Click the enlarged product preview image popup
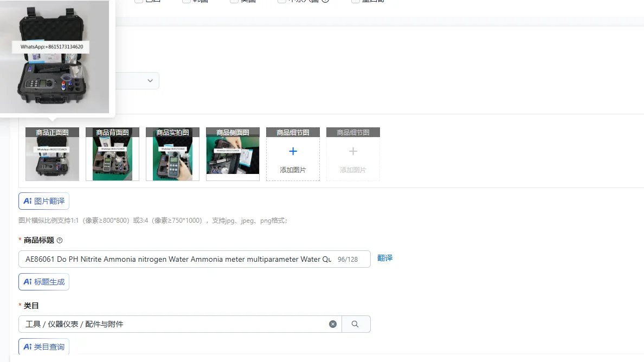Image resolution: width=644 pixels, height=362 pixels. [x=54, y=57]
